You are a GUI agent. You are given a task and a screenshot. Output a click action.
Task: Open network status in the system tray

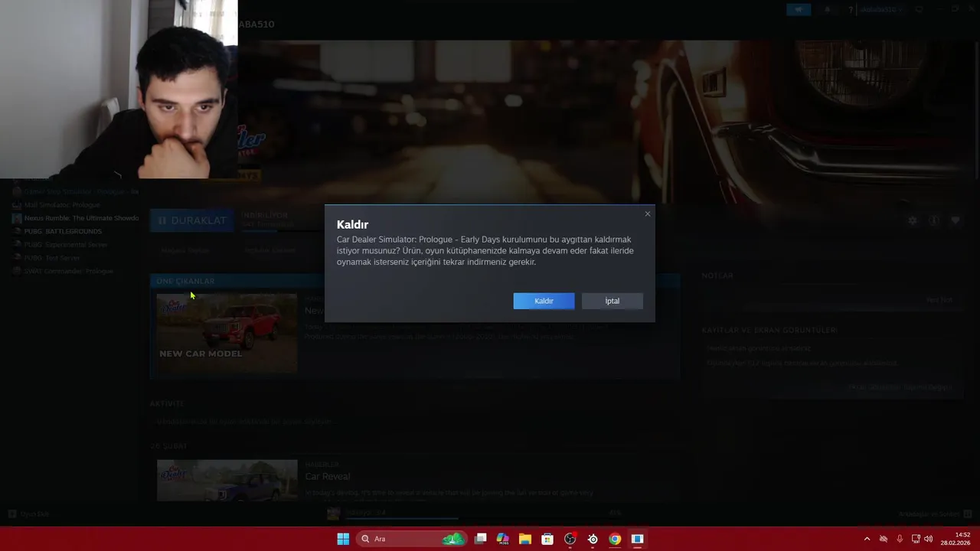coord(916,539)
